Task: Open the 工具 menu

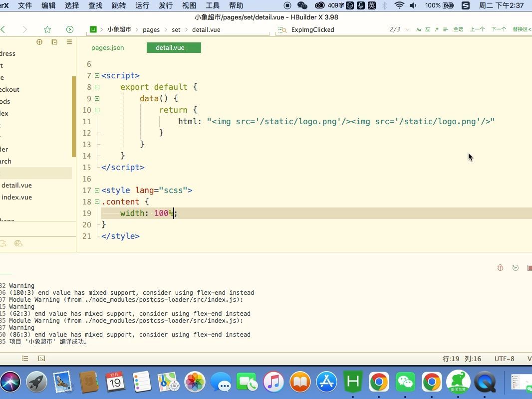Action: 213,5
